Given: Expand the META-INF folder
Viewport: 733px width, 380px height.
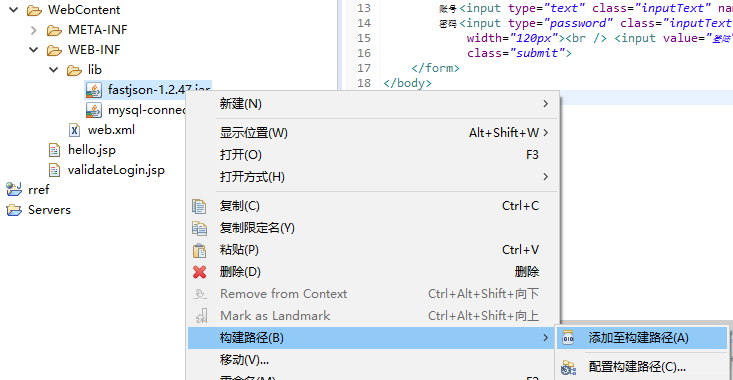Looking at the screenshot, I should [34, 30].
